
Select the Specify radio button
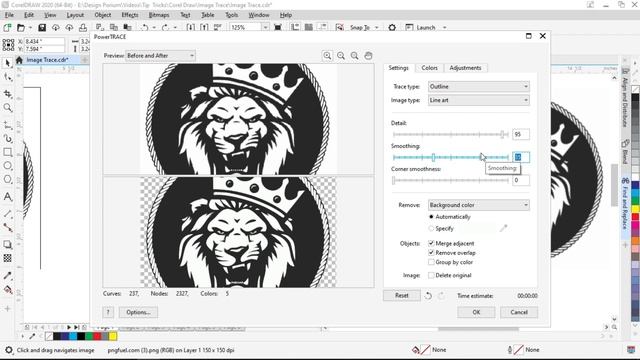(x=431, y=229)
